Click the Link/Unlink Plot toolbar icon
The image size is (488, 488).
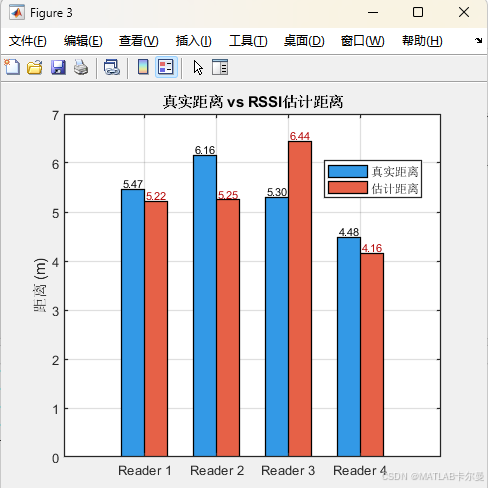[x=112, y=67]
